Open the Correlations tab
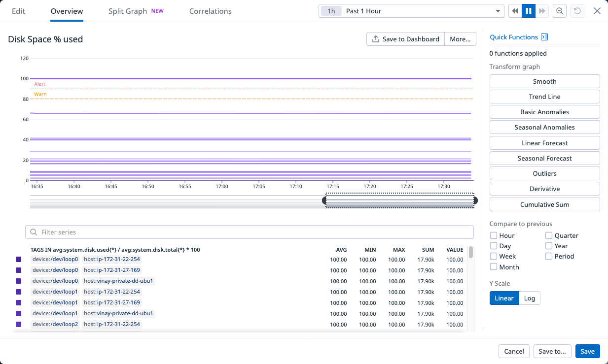 tap(210, 11)
